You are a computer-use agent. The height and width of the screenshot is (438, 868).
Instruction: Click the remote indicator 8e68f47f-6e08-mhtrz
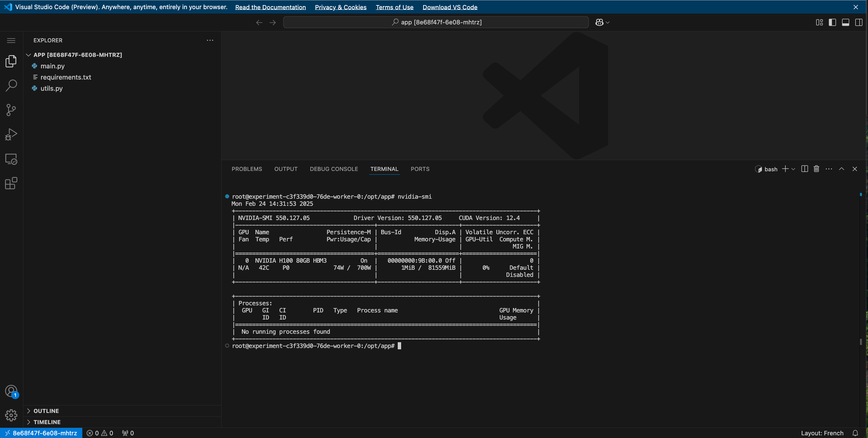[x=41, y=433]
